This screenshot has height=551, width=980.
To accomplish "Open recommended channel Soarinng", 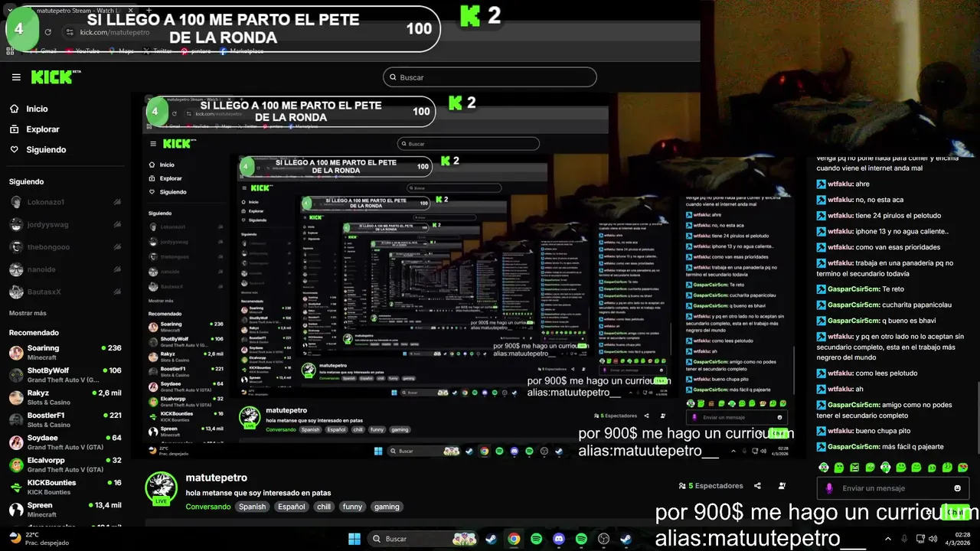I will tap(65, 353).
